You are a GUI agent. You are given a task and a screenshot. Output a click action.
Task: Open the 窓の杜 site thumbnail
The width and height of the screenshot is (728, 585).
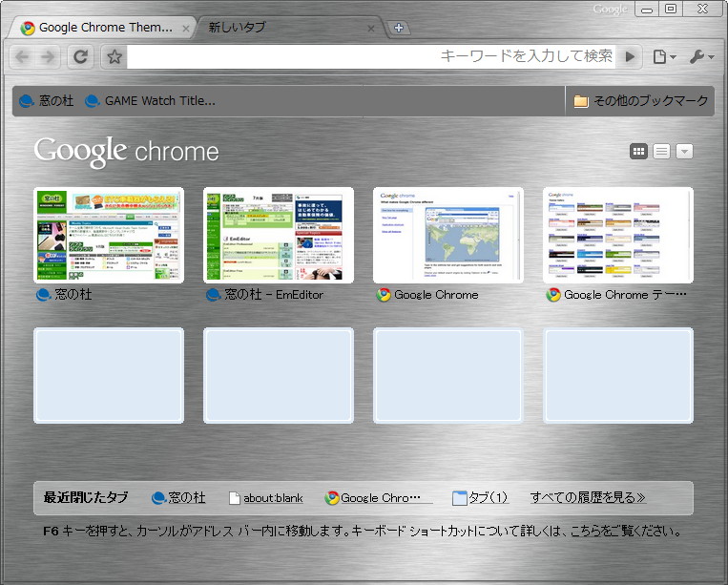(x=109, y=235)
